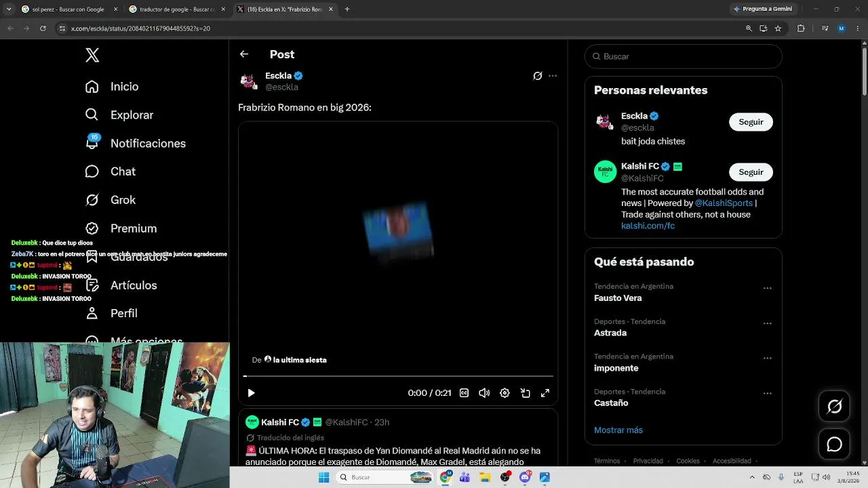Open the floating chat messages button
The height and width of the screenshot is (488, 868).
[x=834, y=444]
